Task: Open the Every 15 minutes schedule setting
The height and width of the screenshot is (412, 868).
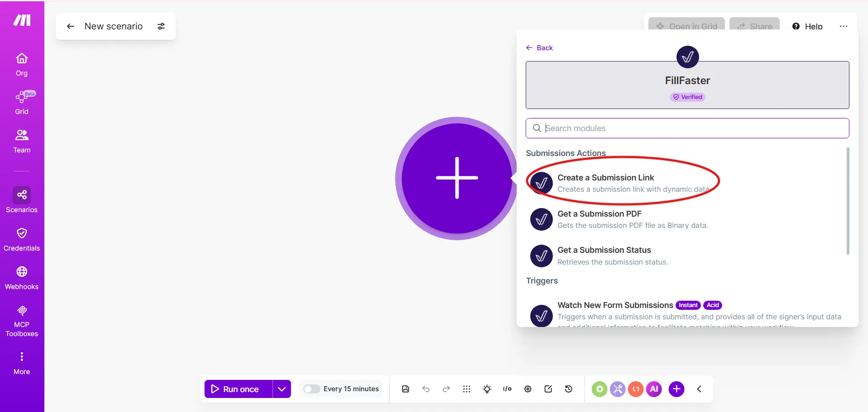Action: (351, 389)
